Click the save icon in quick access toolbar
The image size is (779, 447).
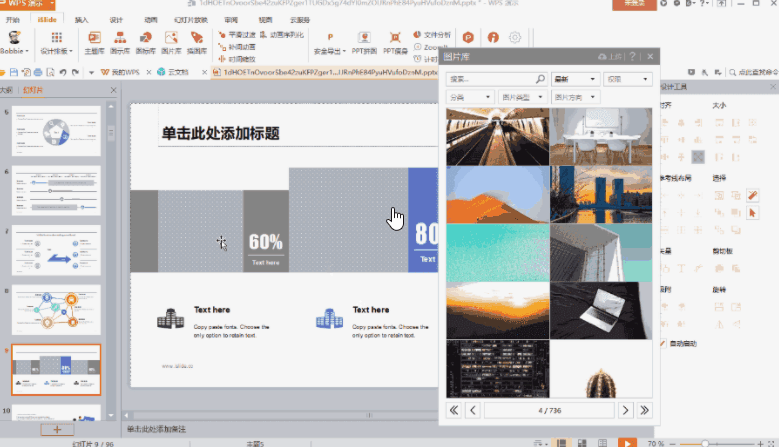[14, 72]
